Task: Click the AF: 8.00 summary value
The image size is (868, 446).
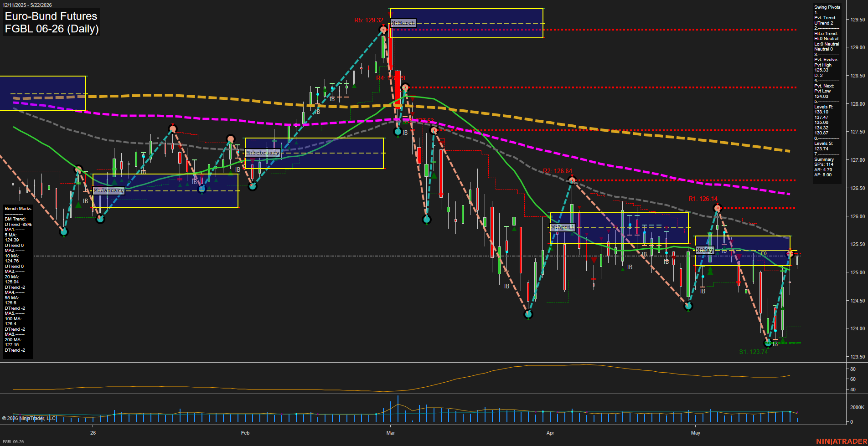Action: coord(823,175)
